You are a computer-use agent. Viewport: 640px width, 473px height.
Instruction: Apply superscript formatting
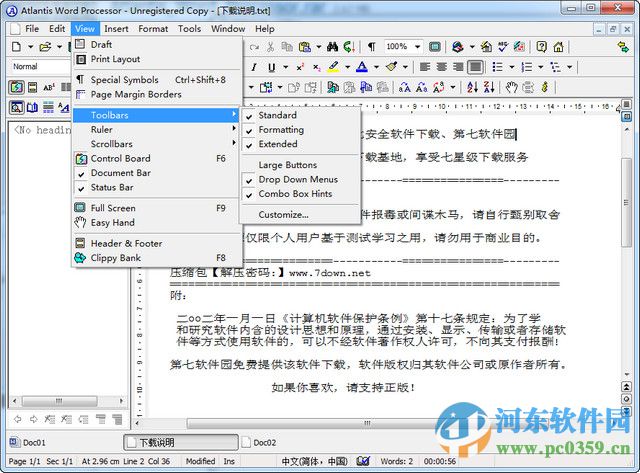pos(300,67)
